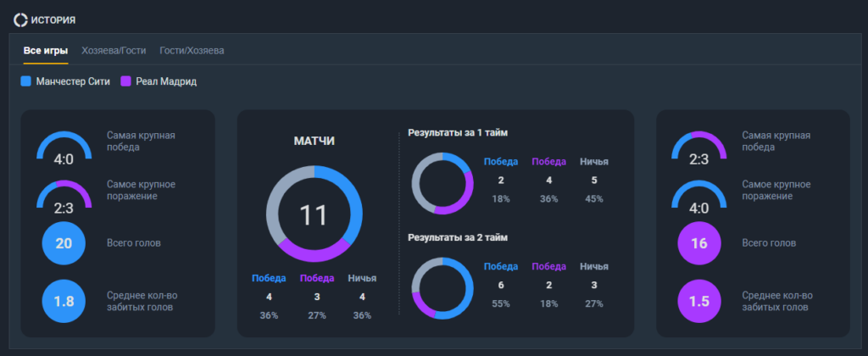
Task: Click the 27% draw value for second half
Action: coord(594,303)
